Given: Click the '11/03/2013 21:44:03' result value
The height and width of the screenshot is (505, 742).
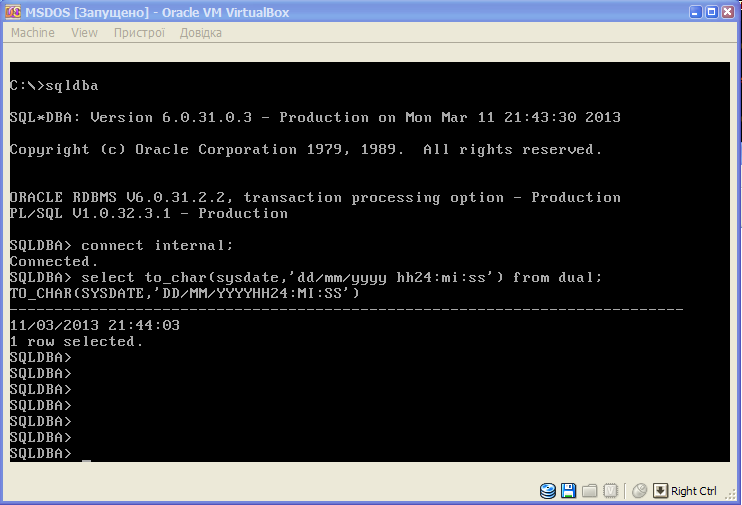Looking at the screenshot, I should (x=95, y=325).
